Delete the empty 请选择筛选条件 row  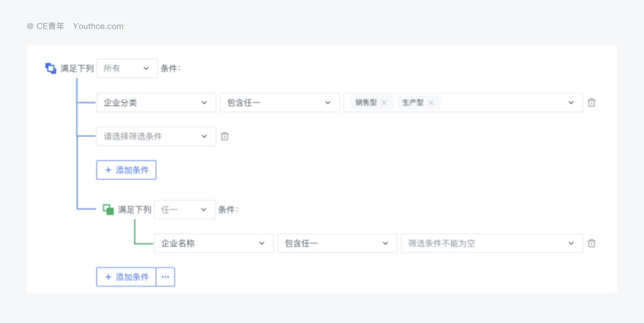225,136
